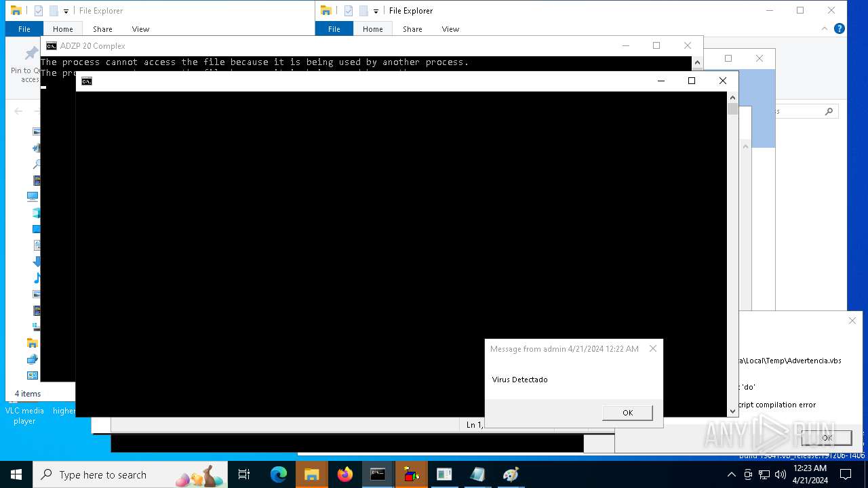Open the front command prompt window's system menu icon
Image resolution: width=868 pixels, height=488 pixels.
[x=87, y=81]
